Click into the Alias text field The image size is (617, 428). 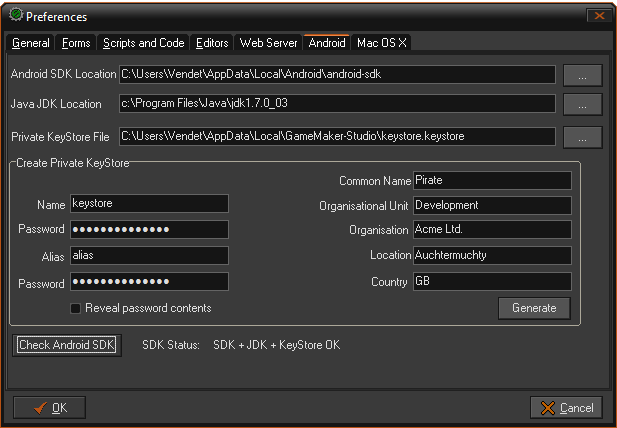(148, 256)
